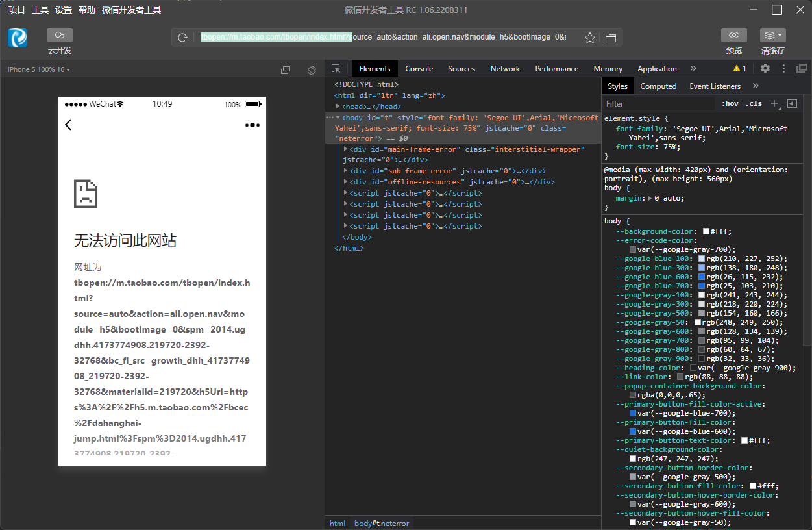Viewport: 812px width, 530px height.
Task: Open the 帮助 menu
Action: (87, 10)
